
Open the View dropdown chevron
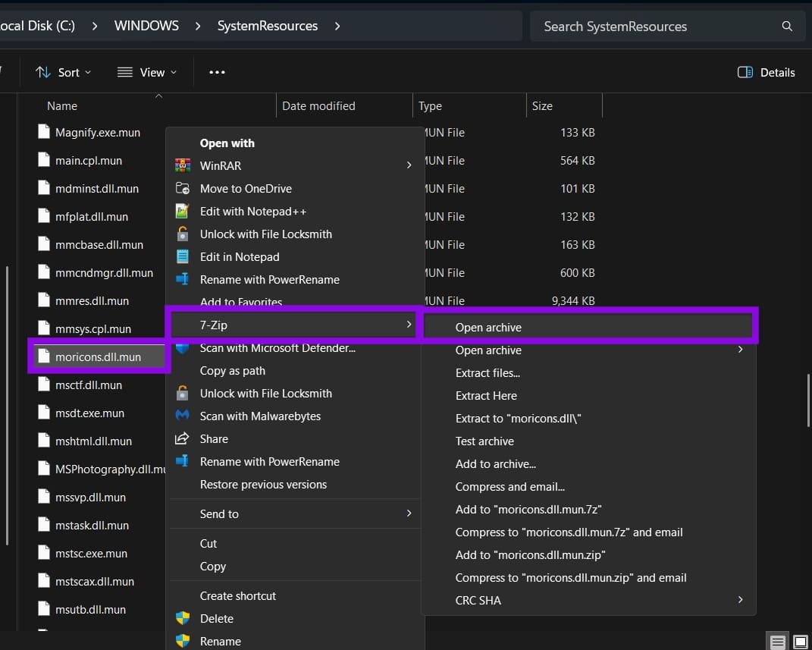(x=174, y=73)
